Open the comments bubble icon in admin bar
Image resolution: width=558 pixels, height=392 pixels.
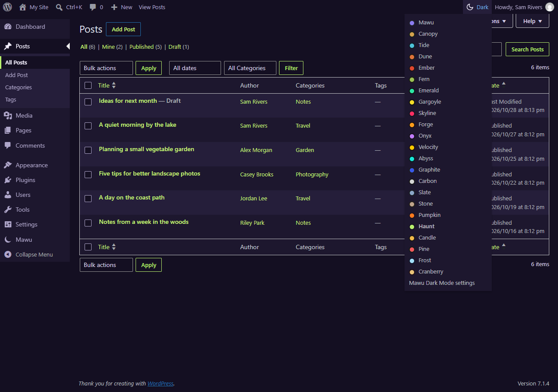tap(93, 7)
